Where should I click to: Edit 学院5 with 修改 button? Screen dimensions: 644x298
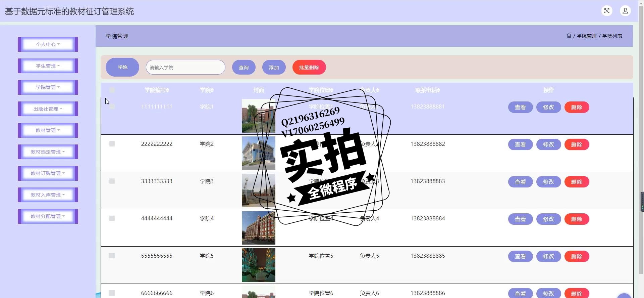pyautogui.click(x=548, y=256)
